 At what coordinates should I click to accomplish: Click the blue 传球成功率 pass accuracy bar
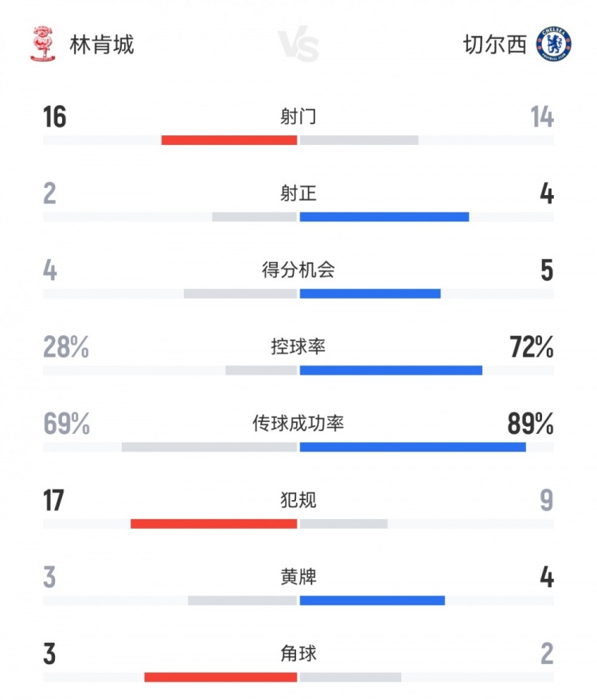click(412, 447)
